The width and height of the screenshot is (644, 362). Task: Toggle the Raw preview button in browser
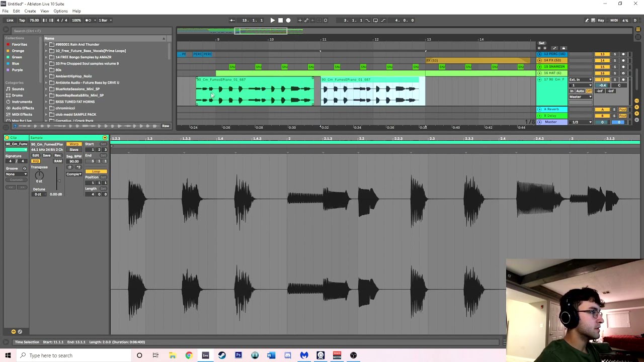tap(166, 126)
